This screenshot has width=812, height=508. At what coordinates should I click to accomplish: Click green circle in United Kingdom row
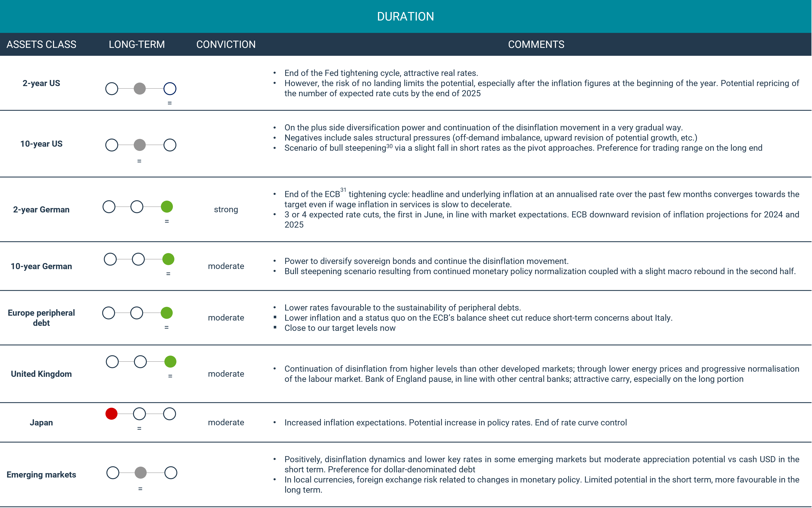(170, 362)
